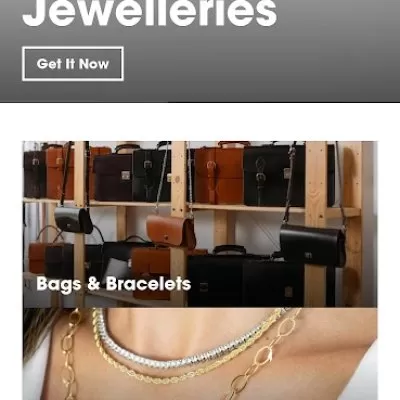Screen dimensions: 400x400
Task: Open the layered necklaces category image
Action: [200, 354]
